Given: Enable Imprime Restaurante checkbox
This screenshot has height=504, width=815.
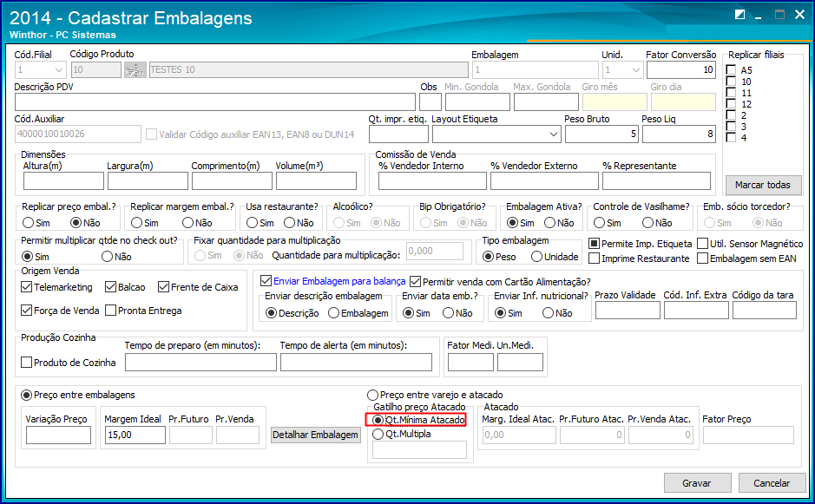Looking at the screenshot, I should (x=594, y=259).
